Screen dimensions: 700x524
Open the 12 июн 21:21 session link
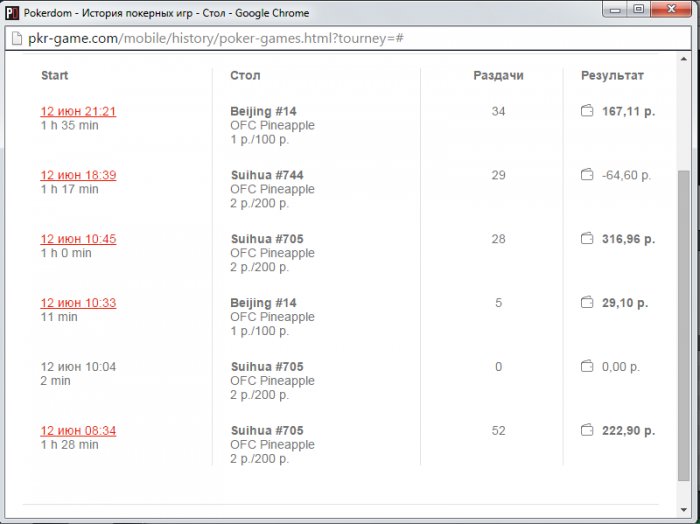point(78,111)
